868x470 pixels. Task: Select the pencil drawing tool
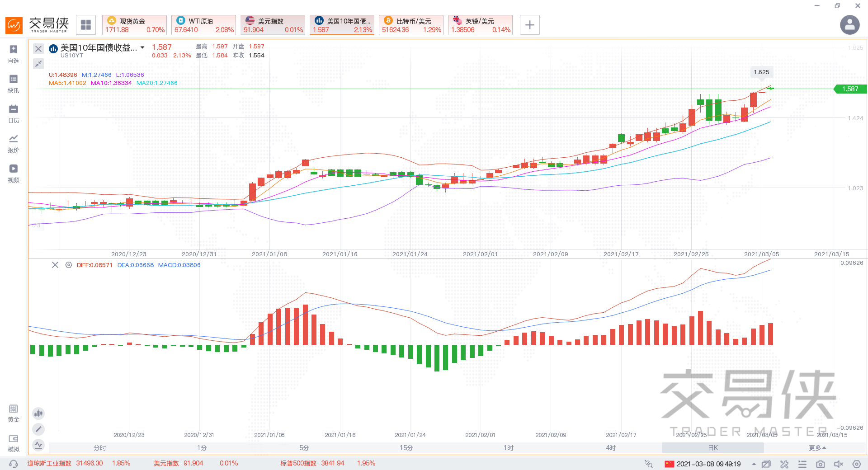[38, 429]
